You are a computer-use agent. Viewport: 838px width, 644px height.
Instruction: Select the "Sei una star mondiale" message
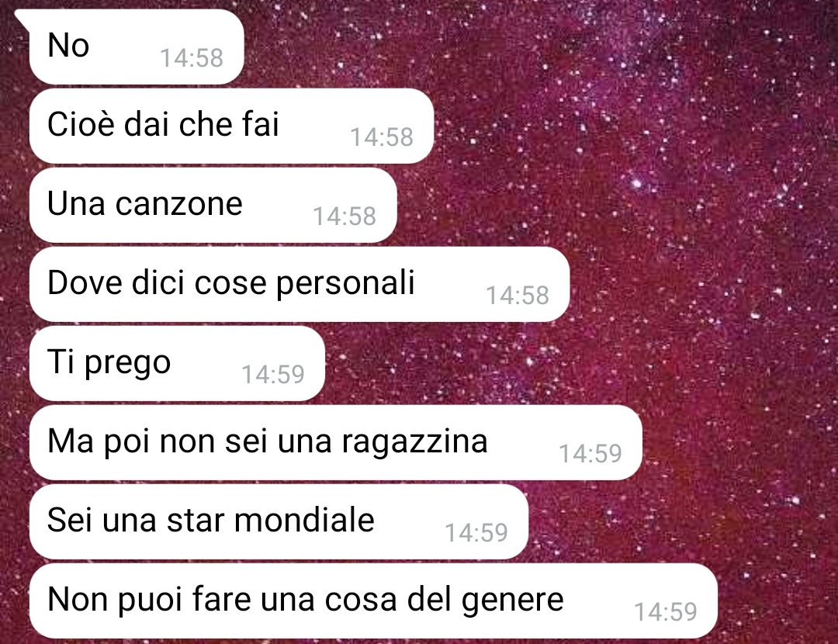tap(279, 521)
